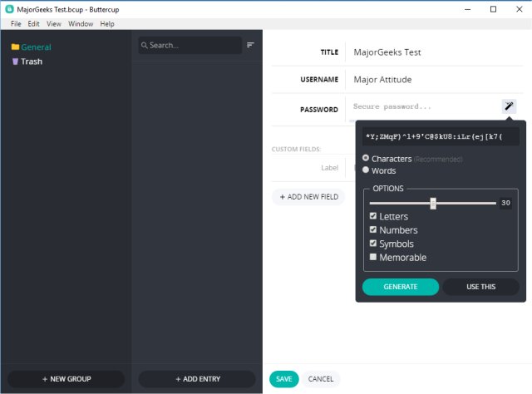Select the Characters radio option
The image size is (532, 394).
(x=366, y=158)
